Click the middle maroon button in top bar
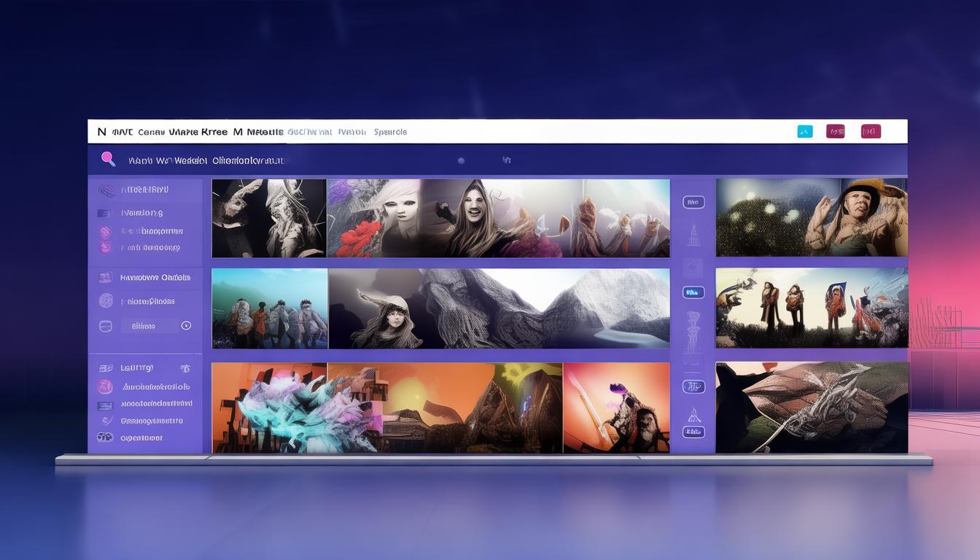 click(x=835, y=131)
